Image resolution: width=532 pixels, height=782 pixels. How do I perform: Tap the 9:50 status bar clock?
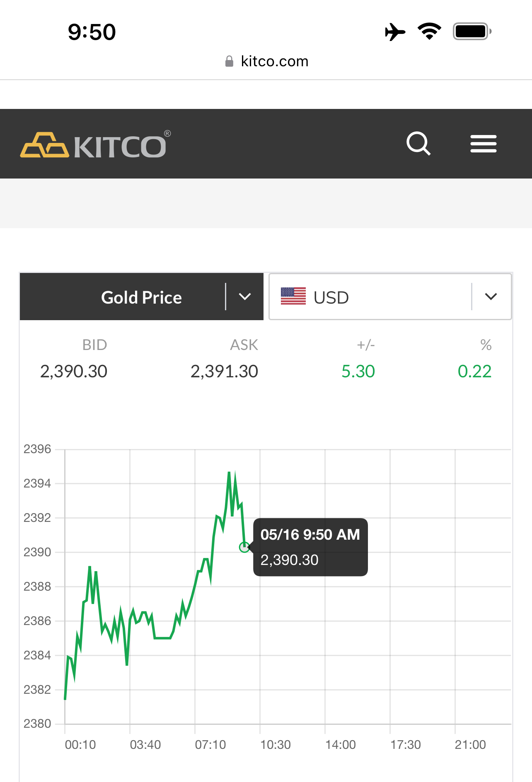click(x=92, y=32)
